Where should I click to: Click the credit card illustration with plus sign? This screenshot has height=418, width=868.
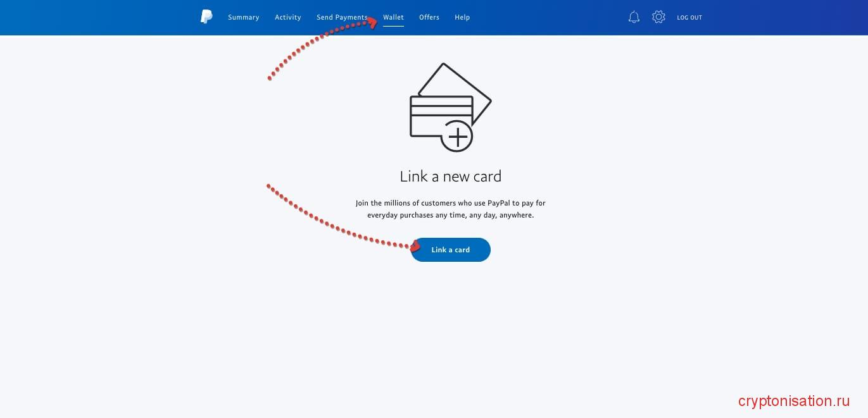[450, 106]
